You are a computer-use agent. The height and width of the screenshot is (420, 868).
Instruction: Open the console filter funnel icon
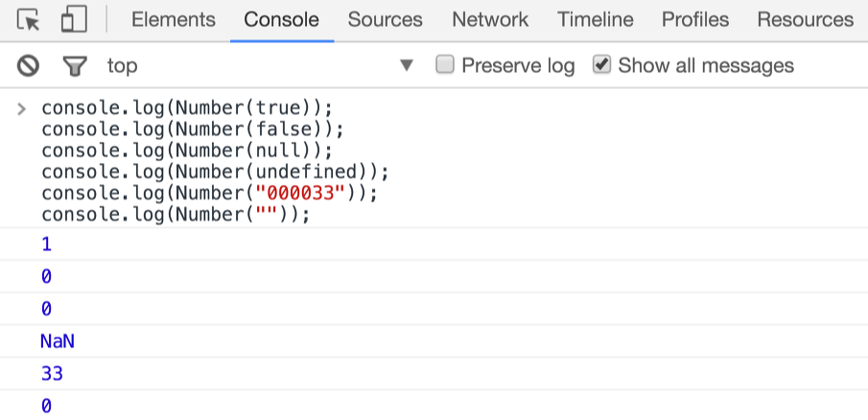tap(75, 66)
